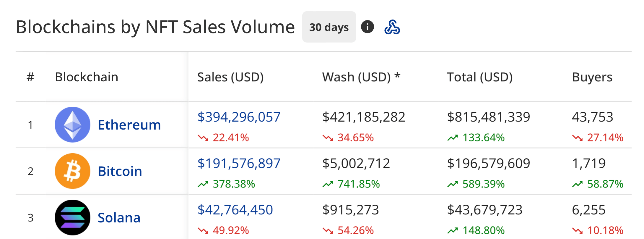Sort by the Wash (USD) column header
Screen dimensions: 644x239
[x=361, y=77]
